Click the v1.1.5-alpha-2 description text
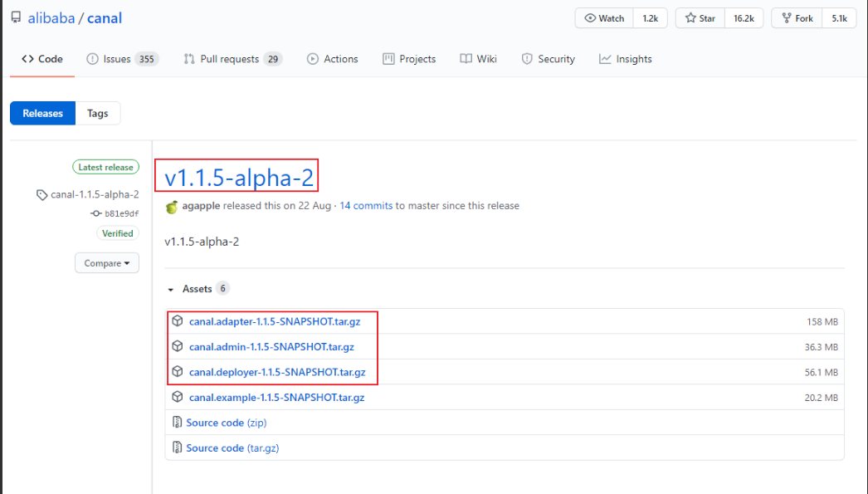 coord(202,242)
